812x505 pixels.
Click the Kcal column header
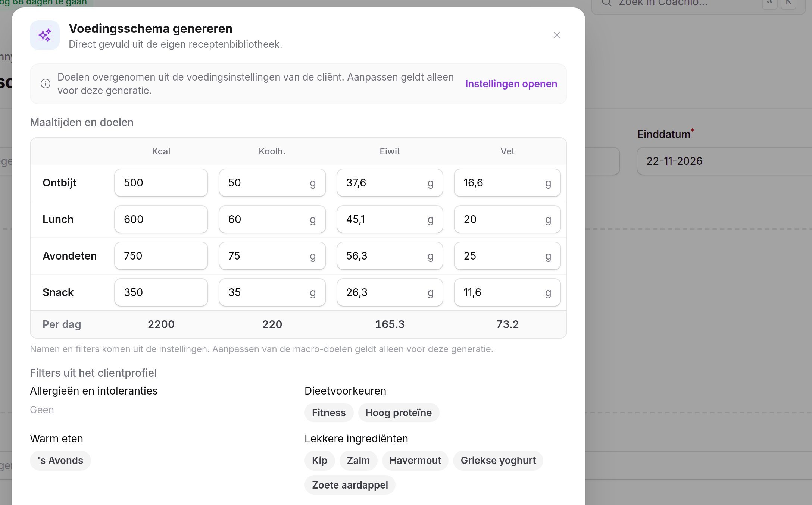click(161, 151)
